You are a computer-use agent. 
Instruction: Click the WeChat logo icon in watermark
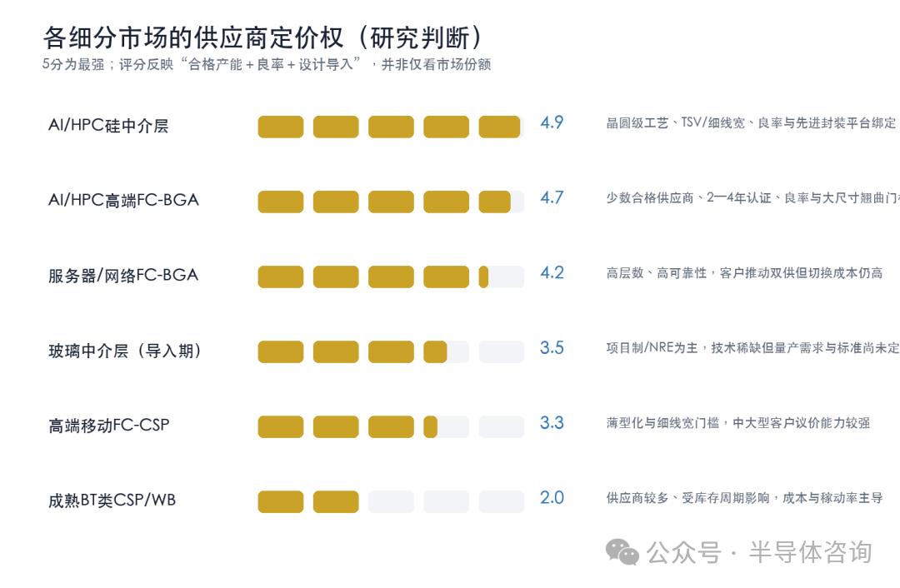tap(622, 552)
